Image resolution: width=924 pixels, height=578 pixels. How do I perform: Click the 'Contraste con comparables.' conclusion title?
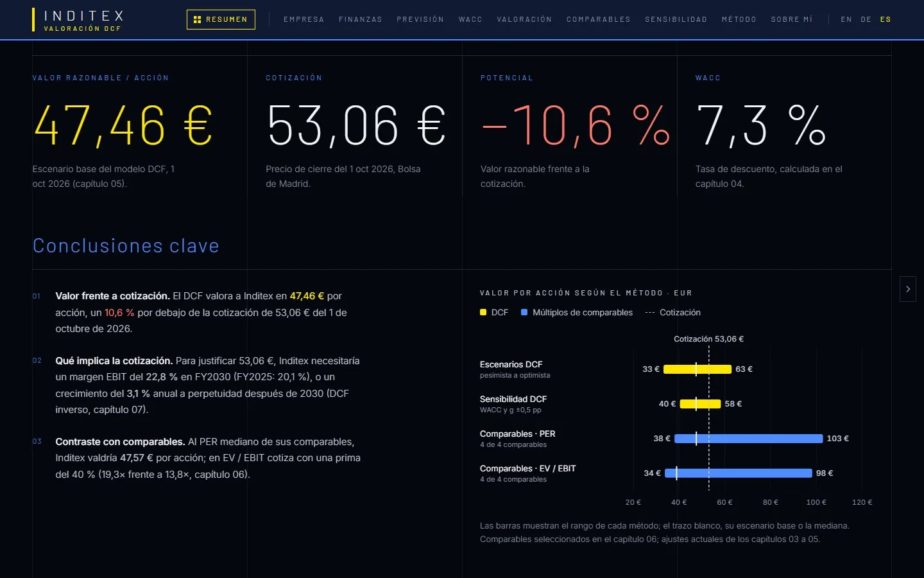(x=121, y=442)
